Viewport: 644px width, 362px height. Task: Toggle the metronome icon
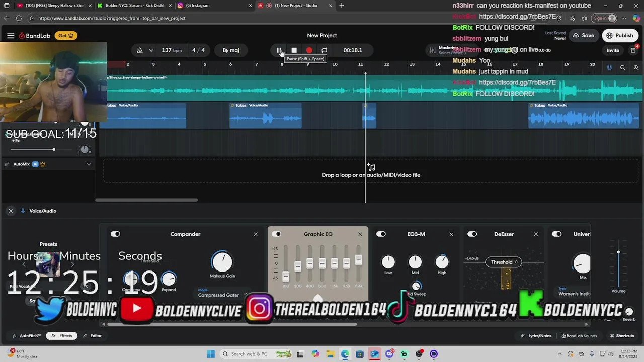tap(140, 50)
